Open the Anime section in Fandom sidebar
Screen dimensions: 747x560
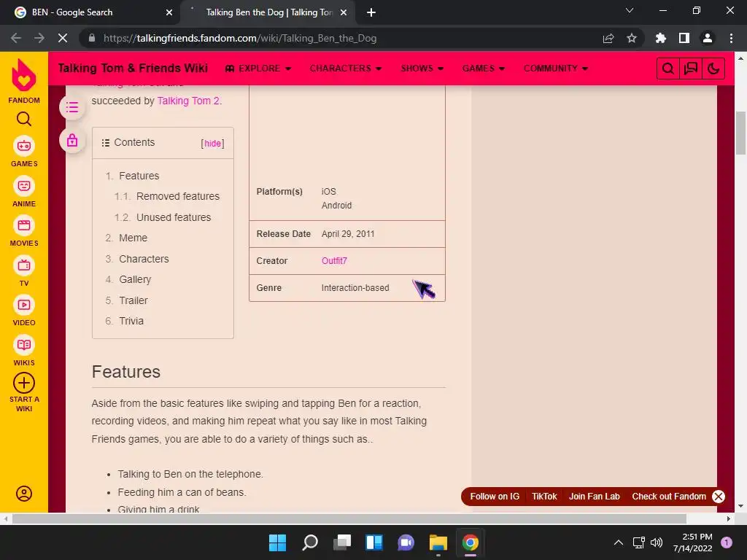[24, 192]
